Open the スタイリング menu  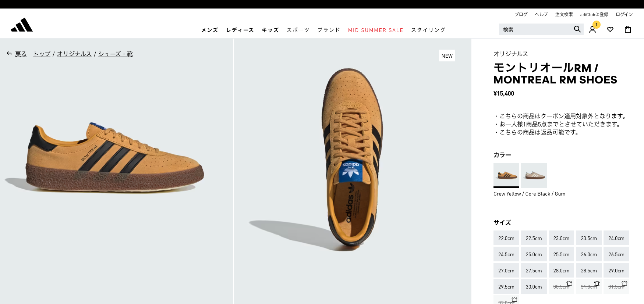coord(428,30)
